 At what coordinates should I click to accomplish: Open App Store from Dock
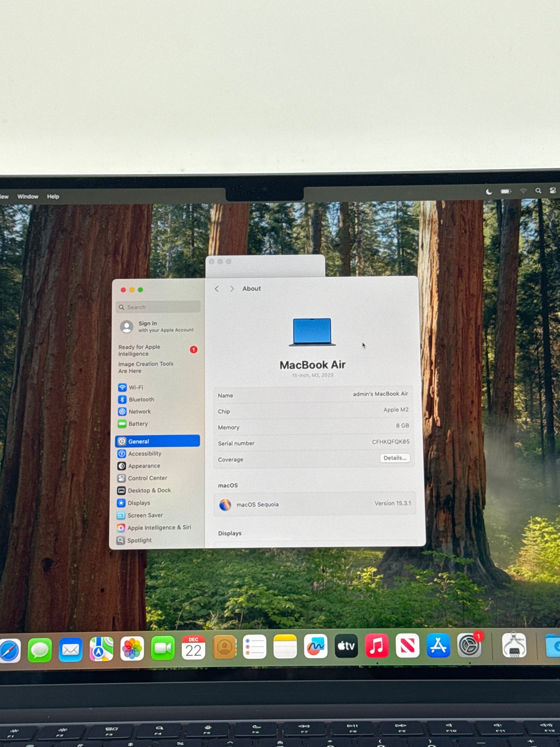(x=438, y=646)
